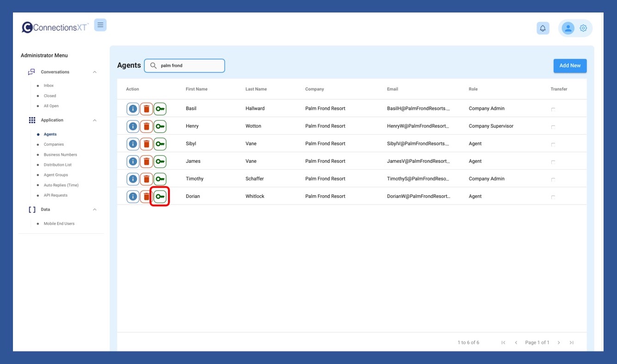Click the info icon for Basil Hallward

pyautogui.click(x=133, y=109)
